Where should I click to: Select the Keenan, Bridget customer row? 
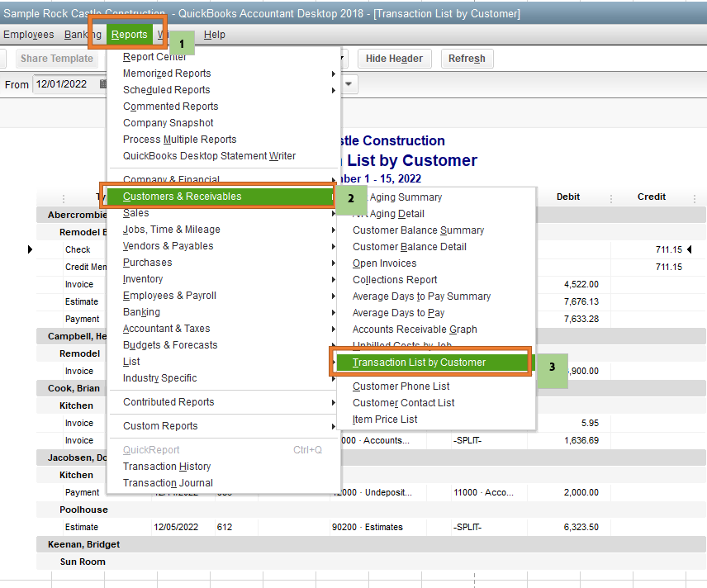371,544
